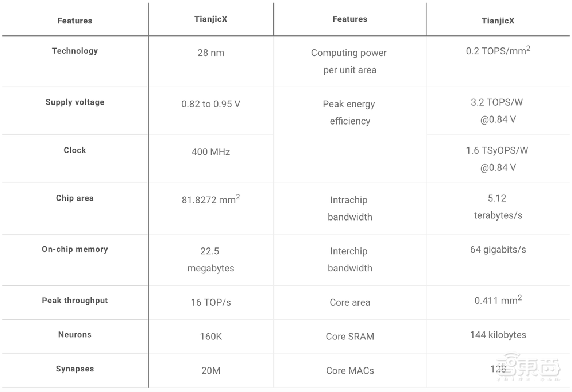
Task: Click the 22.5 megabytes value
Action: coord(210,259)
